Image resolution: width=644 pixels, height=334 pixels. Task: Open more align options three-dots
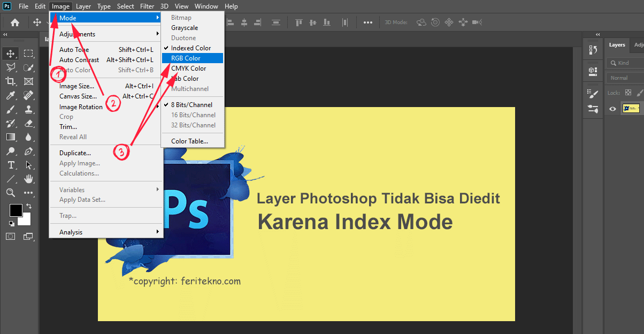[368, 22]
